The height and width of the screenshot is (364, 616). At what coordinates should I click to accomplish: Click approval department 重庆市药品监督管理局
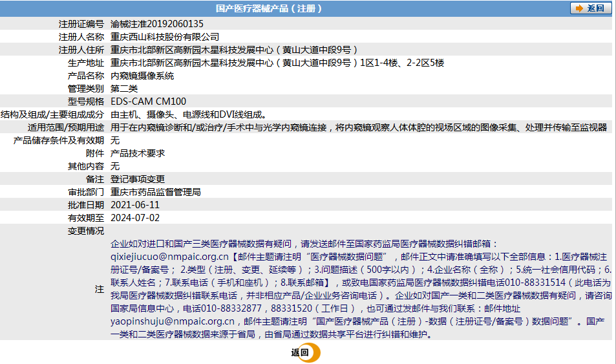156,192
